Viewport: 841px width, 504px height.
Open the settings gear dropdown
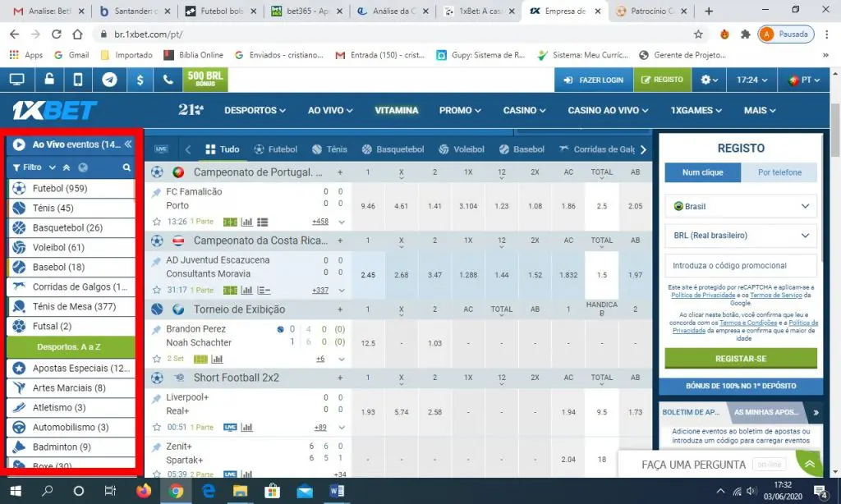(x=709, y=80)
